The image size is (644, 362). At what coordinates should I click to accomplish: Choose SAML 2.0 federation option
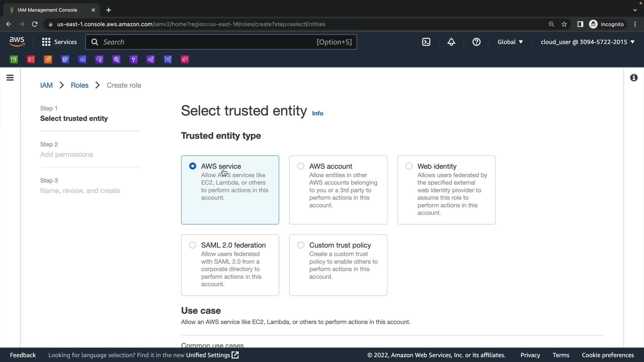(193, 245)
